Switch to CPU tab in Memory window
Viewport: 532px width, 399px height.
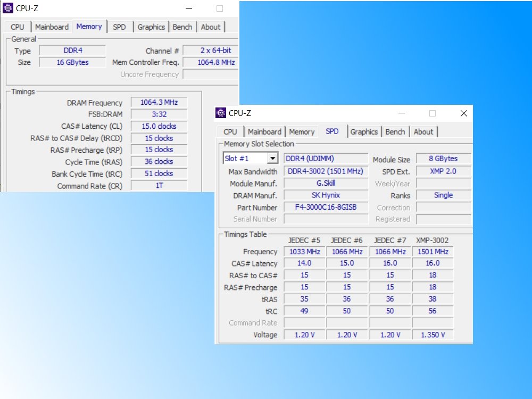click(x=18, y=27)
